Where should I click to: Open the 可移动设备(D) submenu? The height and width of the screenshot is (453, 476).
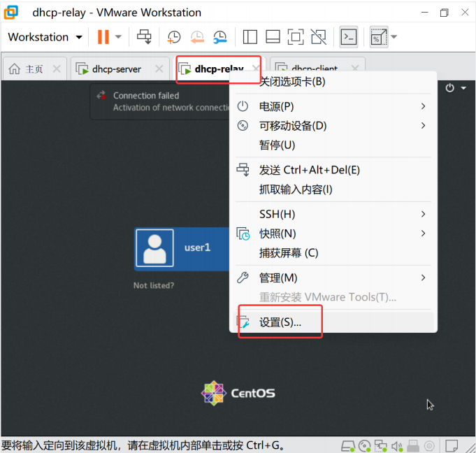tap(333, 125)
